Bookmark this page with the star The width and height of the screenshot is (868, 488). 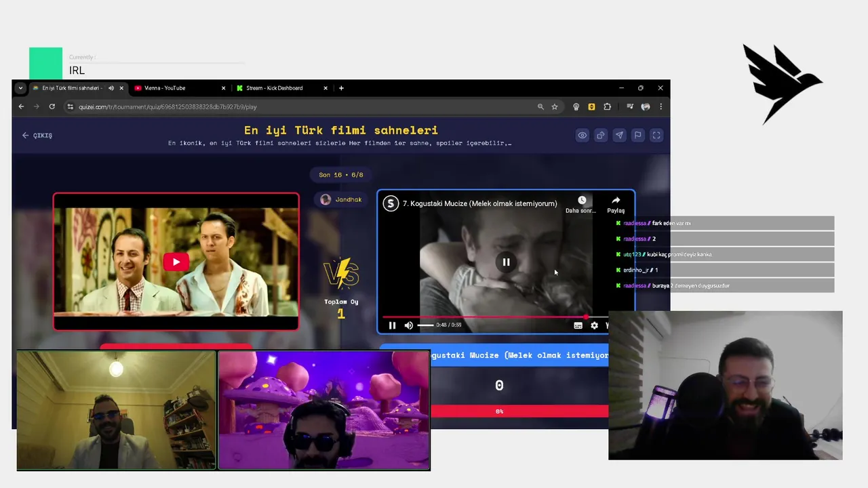coord(555,106)
